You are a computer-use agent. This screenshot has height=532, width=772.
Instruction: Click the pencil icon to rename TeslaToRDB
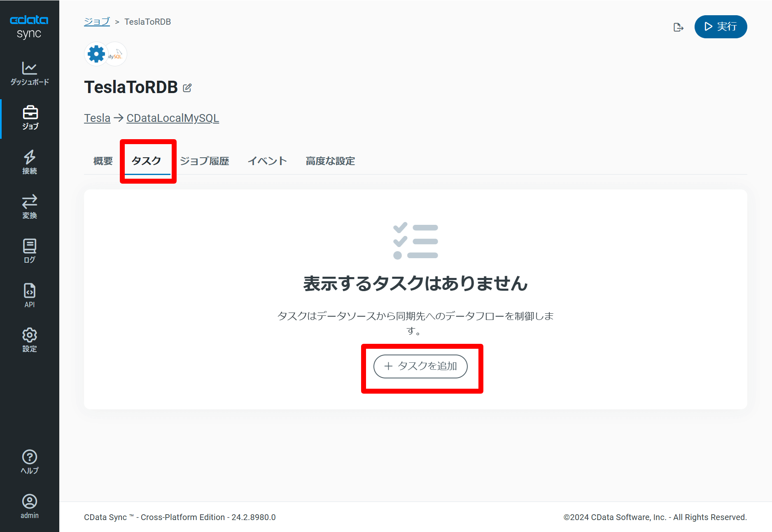187,88
